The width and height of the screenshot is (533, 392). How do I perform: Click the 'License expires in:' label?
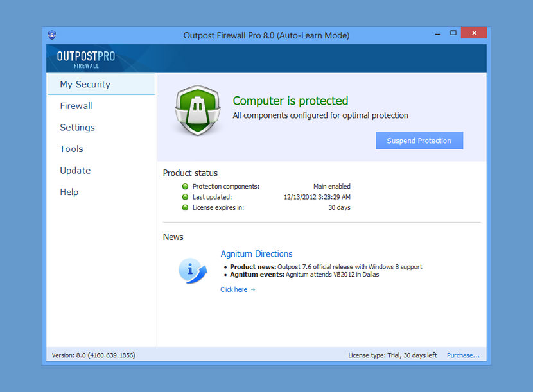point(218,208)
